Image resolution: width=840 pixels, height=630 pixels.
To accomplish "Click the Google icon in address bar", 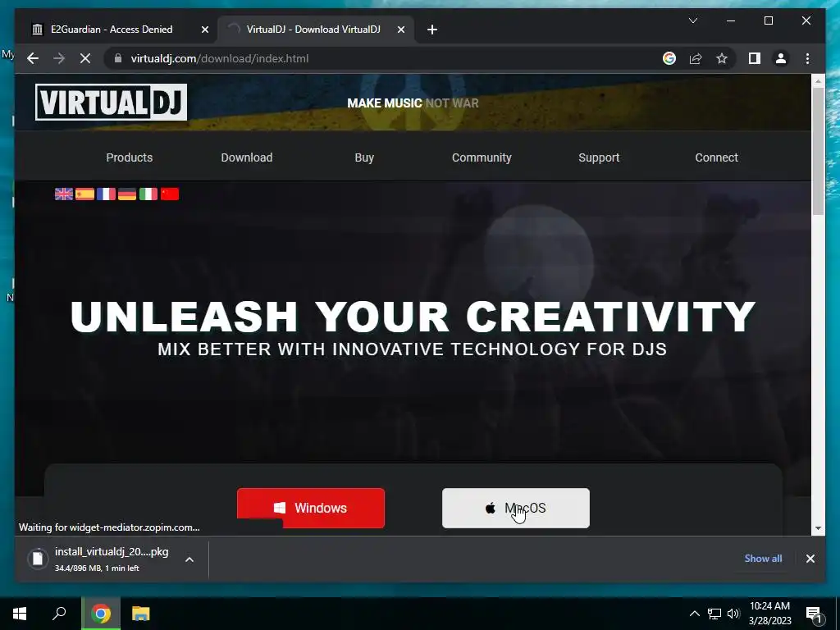I will tap(669, 58).
